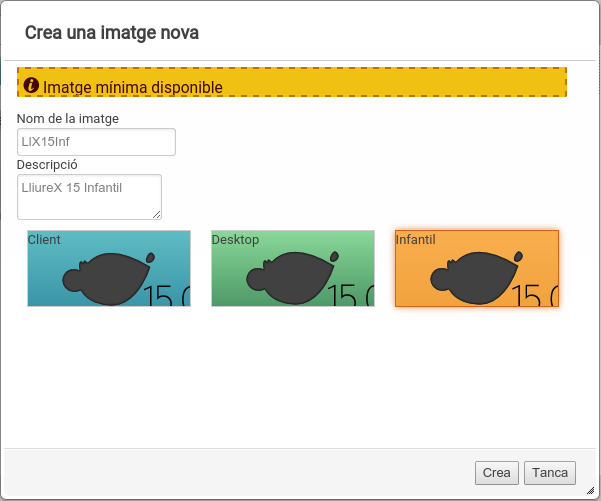Screen dimensions: 601x501
Task: Click the 'Imatge mínima disponible' banner text
Action: 132,88
